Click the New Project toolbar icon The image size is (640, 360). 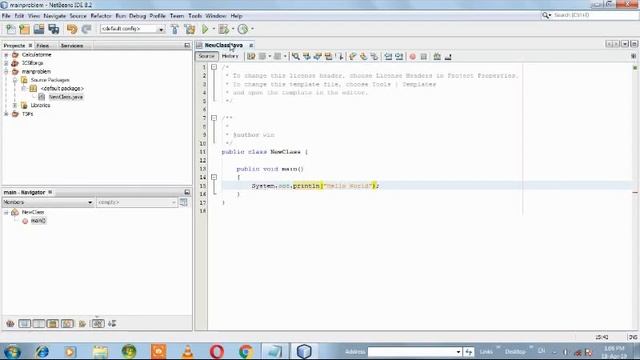[24, 29]
